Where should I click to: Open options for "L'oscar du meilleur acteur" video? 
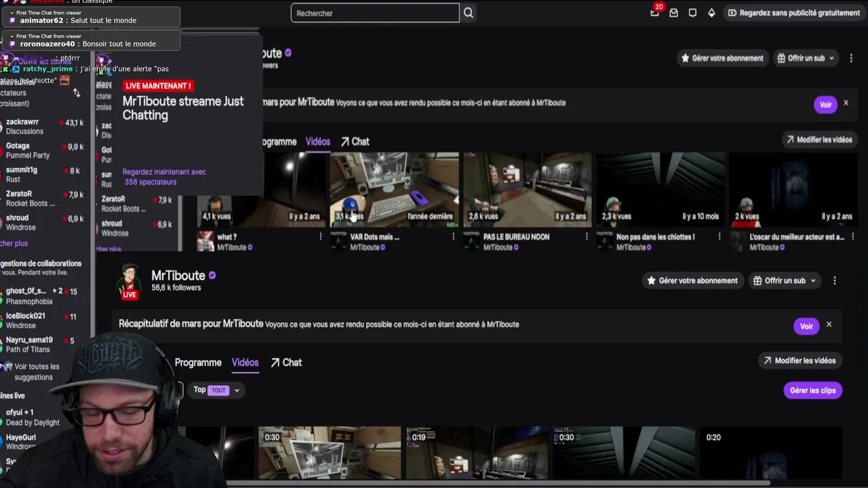click(852, 237)
